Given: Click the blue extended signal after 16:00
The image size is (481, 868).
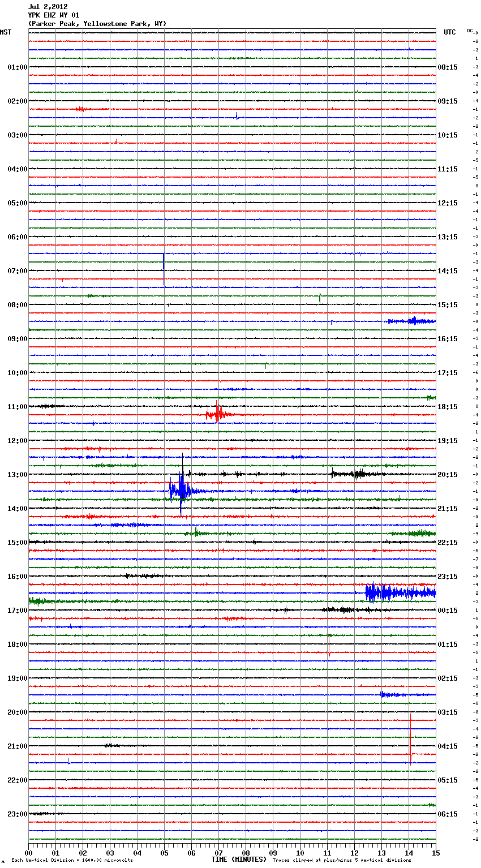Looking at the screenshot, I should click(400, 592).
